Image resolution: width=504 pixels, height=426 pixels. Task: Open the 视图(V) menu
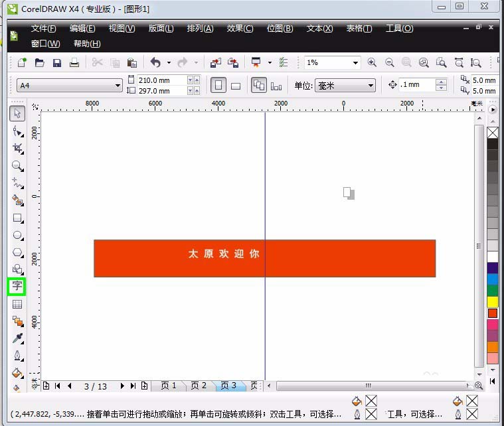122,29
